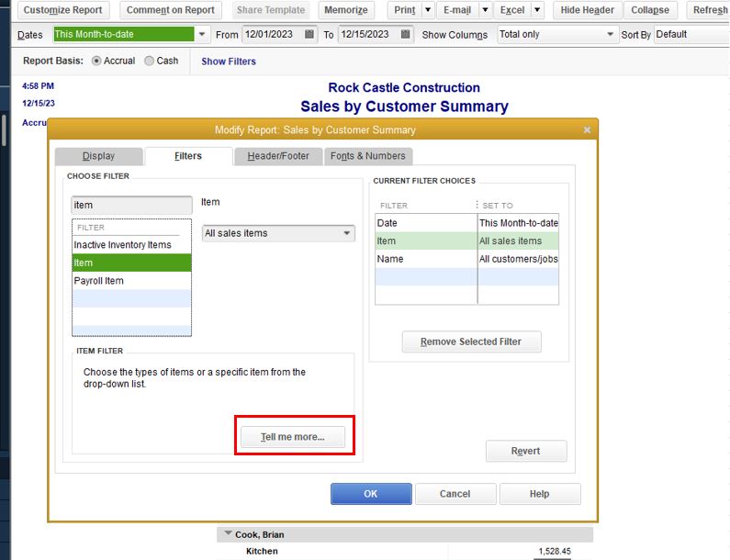
Task: Click the Collapse button
Action: point(650,10)
